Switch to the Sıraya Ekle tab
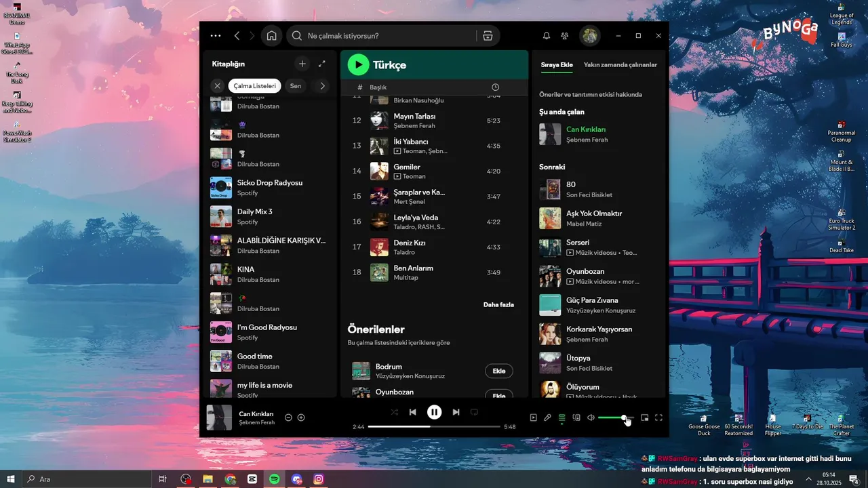The image size is (868, 488). [x=557, y=65]
